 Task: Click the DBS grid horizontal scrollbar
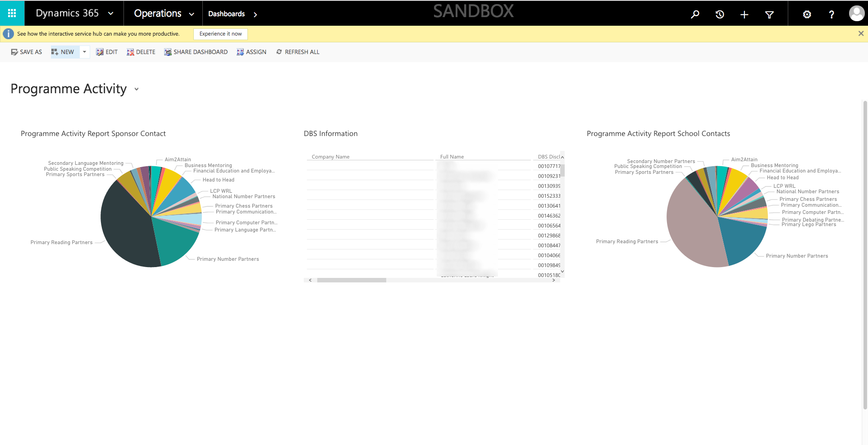352,280
